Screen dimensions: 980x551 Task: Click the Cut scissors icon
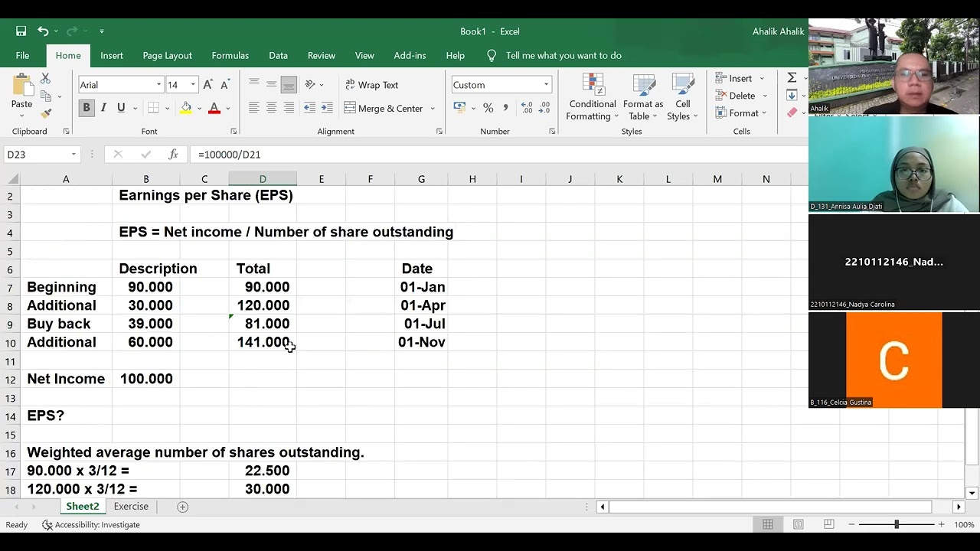(45, 79)
